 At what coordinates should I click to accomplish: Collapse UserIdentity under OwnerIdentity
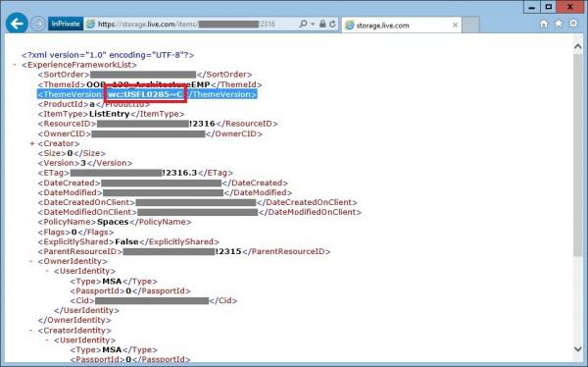pos(47,271)
